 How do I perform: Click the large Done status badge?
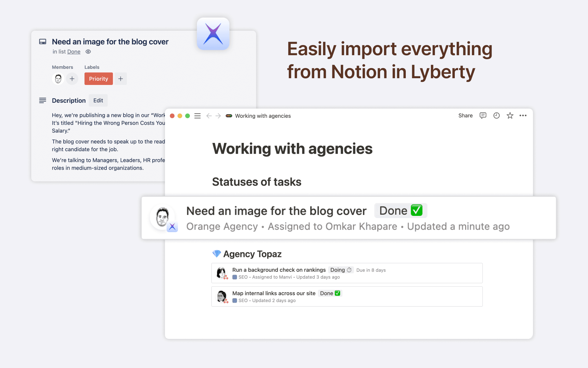click(401, 211)
